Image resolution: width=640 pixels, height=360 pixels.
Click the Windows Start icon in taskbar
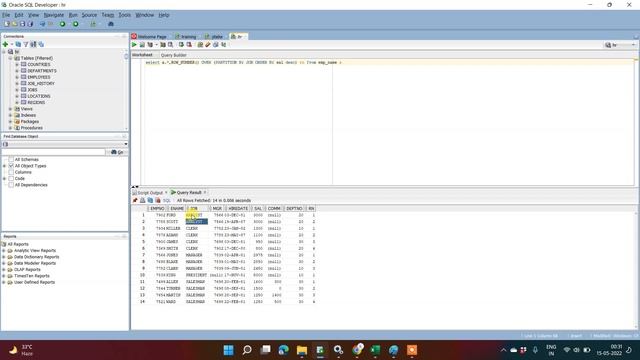(x=229, y=350)
